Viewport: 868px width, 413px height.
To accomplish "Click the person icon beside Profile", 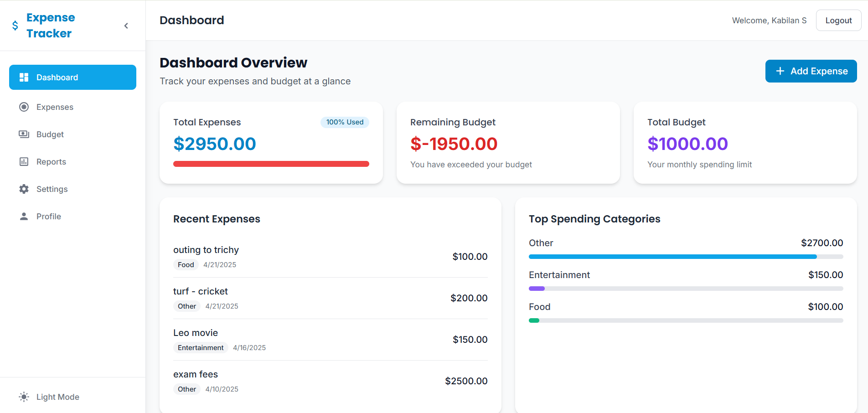I will [x=24, y=216].
